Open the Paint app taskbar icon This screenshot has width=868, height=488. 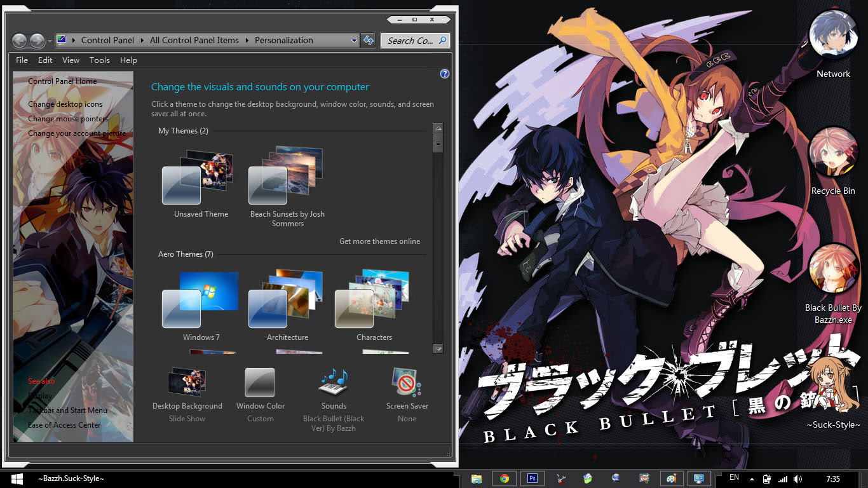point(672,478)
